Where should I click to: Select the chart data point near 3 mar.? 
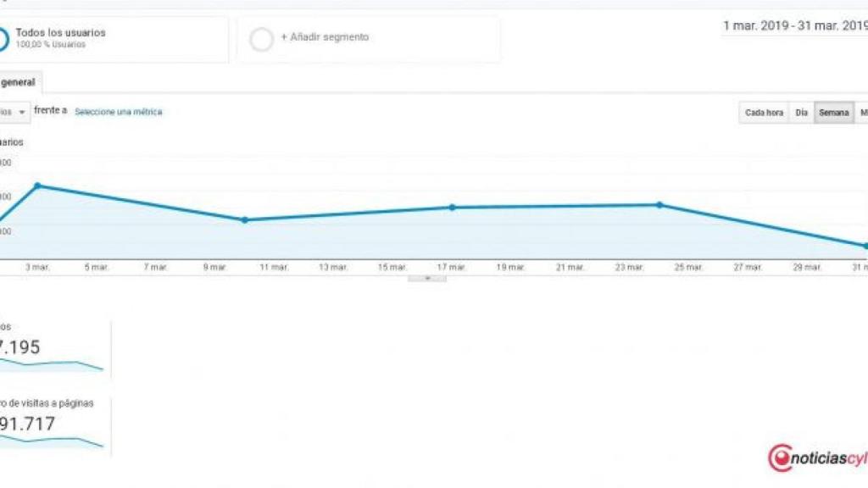(37, 186)
